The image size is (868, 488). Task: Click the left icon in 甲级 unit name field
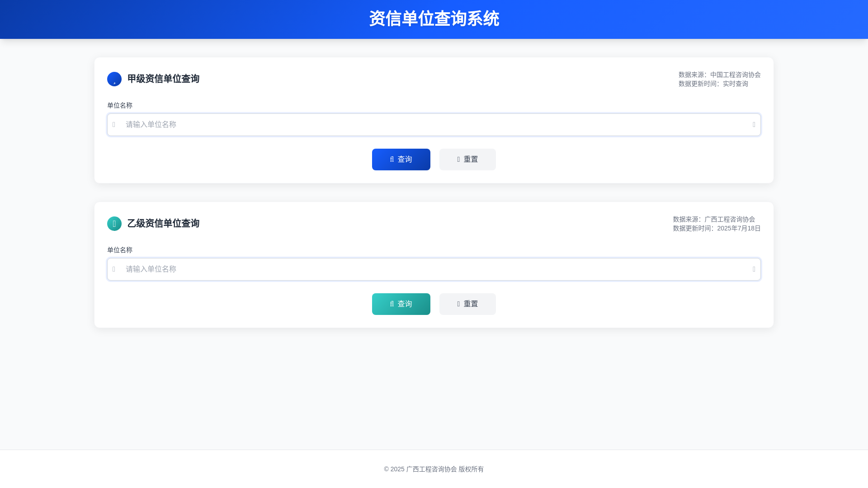[x=114, y=125]
